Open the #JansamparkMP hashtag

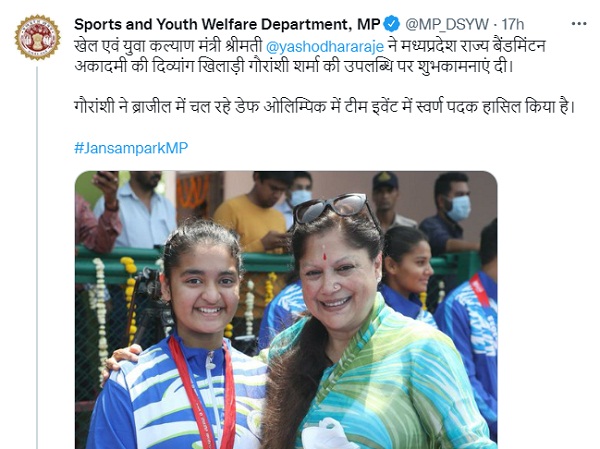coord(131,148)
